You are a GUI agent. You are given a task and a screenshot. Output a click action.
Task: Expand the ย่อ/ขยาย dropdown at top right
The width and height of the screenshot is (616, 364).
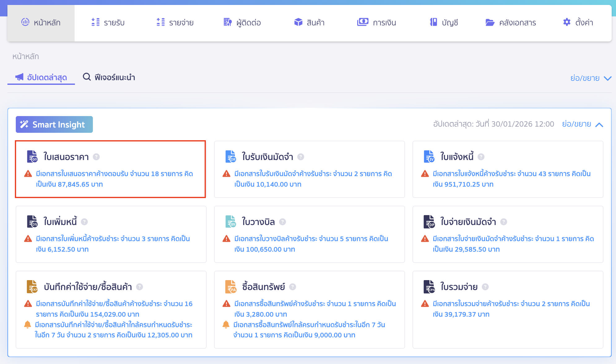click(x=594, y=78)
